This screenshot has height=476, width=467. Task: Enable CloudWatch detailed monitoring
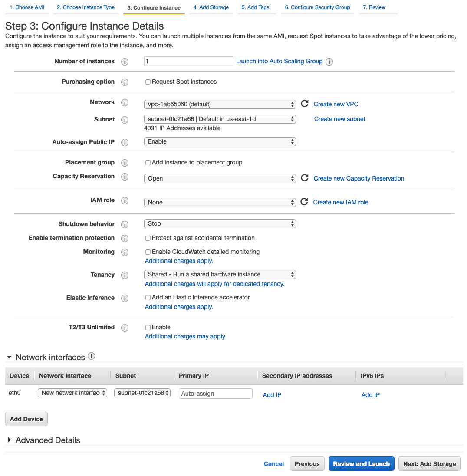(148, 252)
